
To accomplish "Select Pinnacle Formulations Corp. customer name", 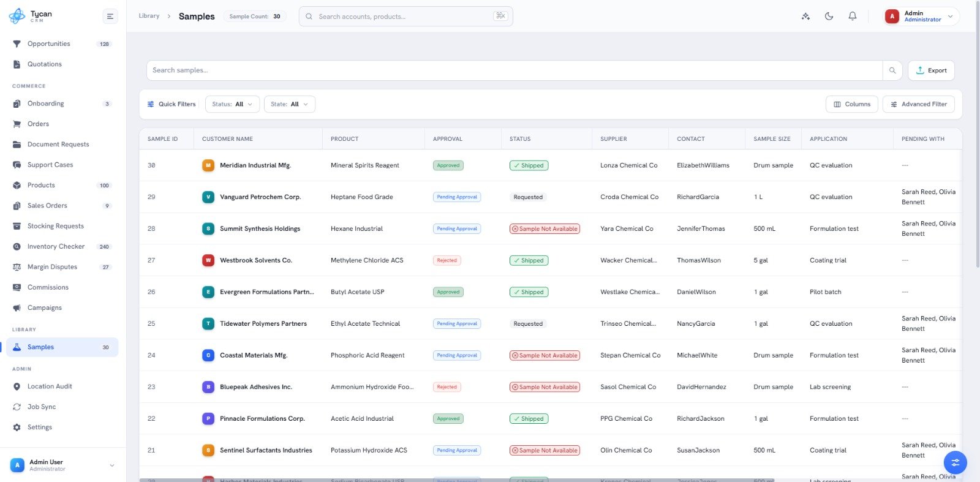I will coord(262,419).
